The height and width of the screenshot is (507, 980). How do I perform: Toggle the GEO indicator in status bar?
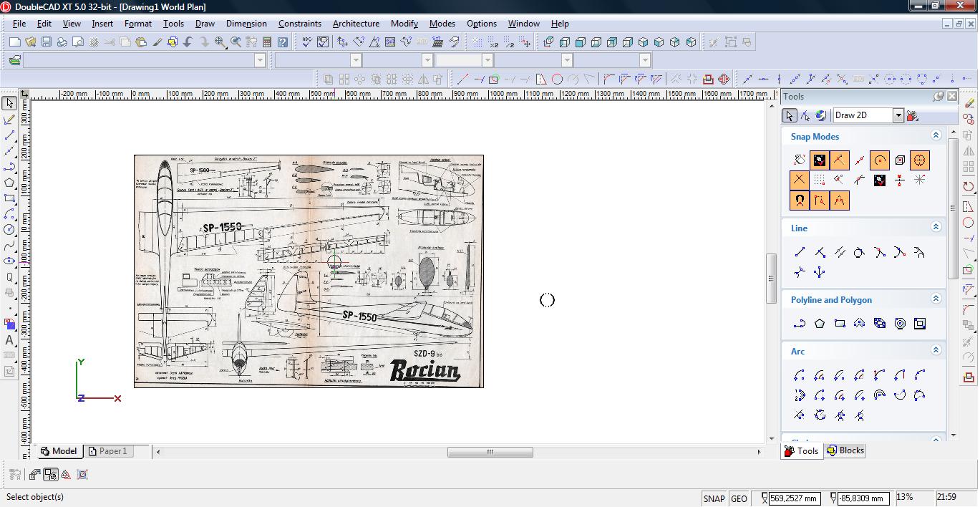739,498
